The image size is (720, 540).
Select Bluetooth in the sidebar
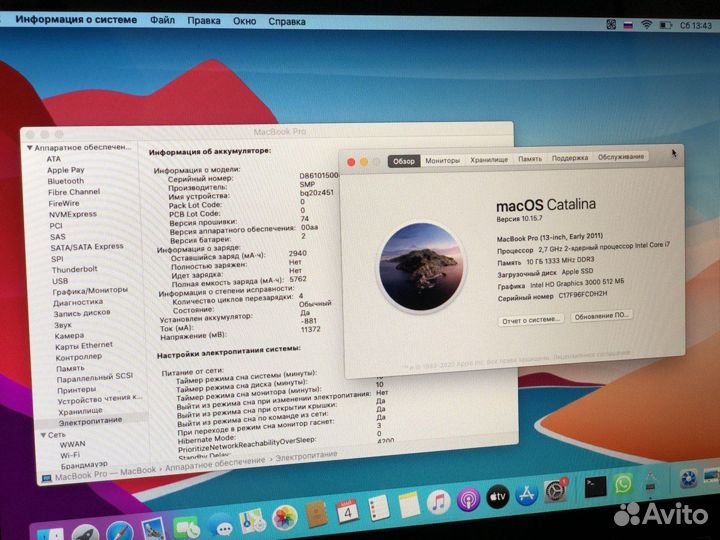coord(66,181)
